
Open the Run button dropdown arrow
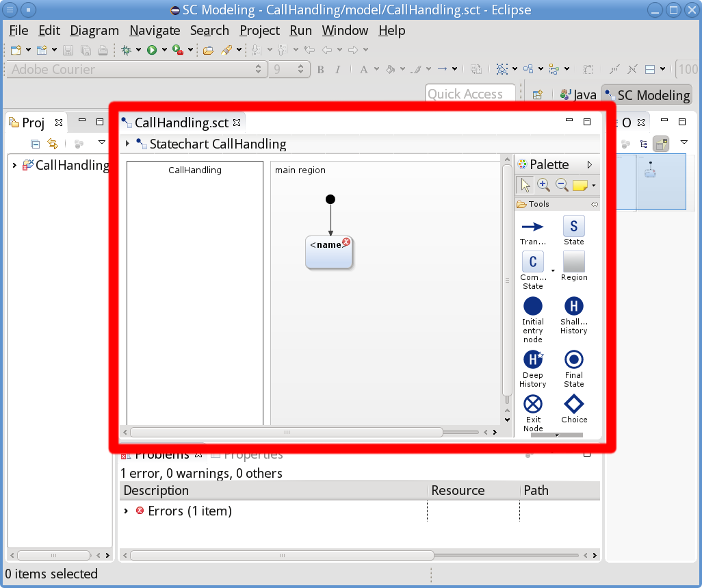pyautogui.click(x=164, y=50)
